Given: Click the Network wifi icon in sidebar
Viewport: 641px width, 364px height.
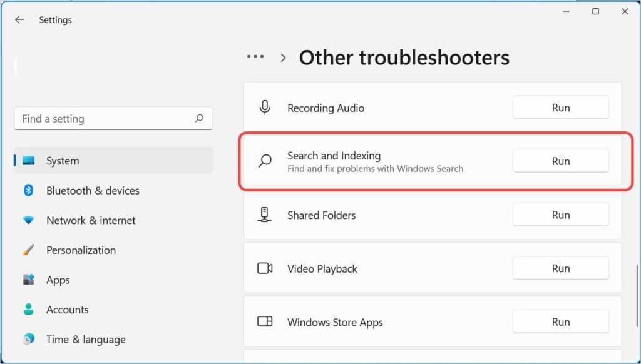Looking at the screenshot, I should point(29,220).
